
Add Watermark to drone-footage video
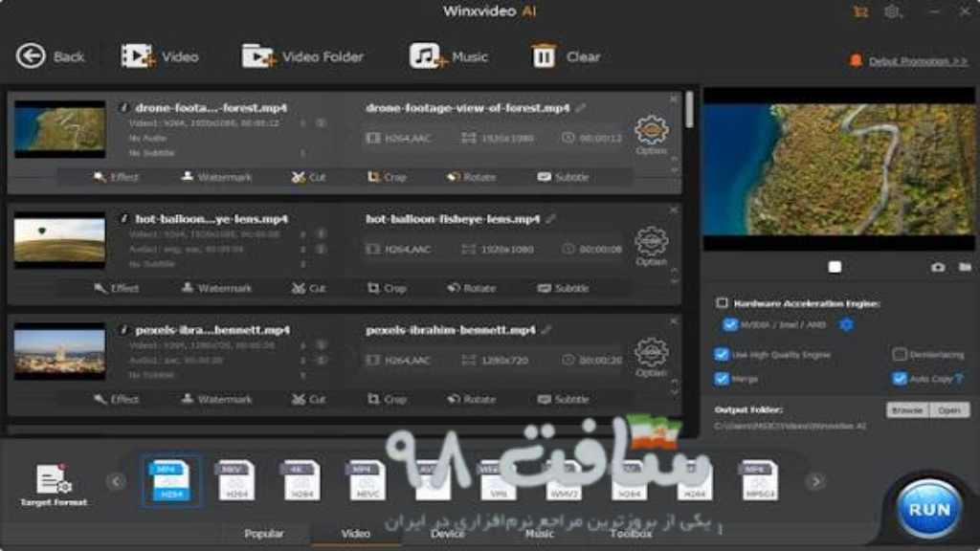216,177
